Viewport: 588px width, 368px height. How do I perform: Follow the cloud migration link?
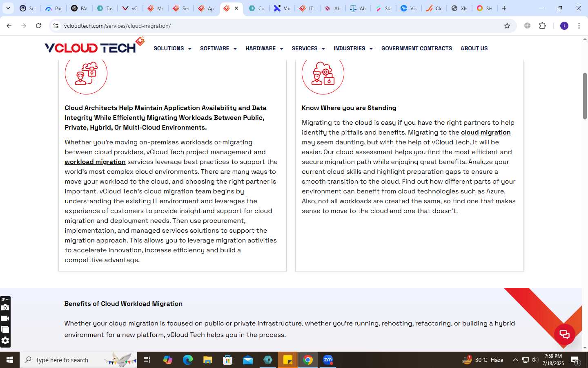(486, 132)
